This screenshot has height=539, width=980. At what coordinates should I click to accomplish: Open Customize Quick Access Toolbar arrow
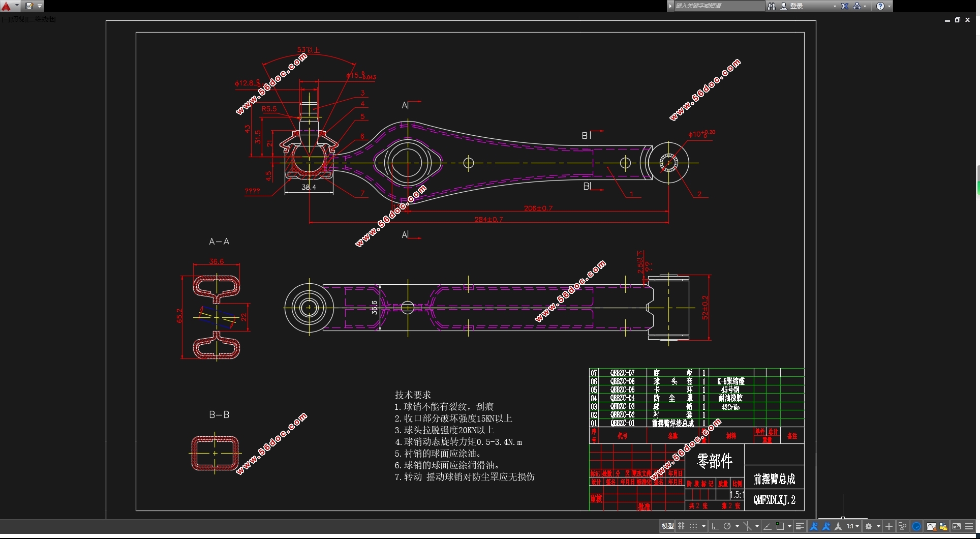tap(40, 6)
